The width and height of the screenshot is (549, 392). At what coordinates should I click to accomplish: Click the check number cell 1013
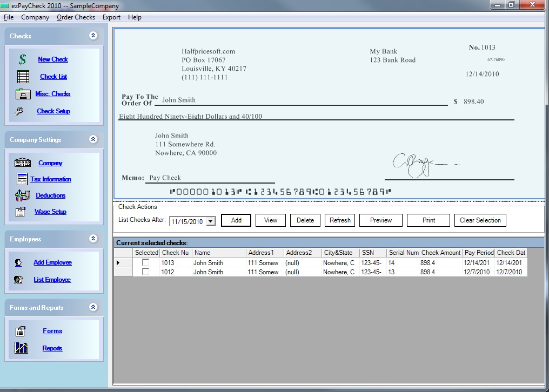click(176, 262)
